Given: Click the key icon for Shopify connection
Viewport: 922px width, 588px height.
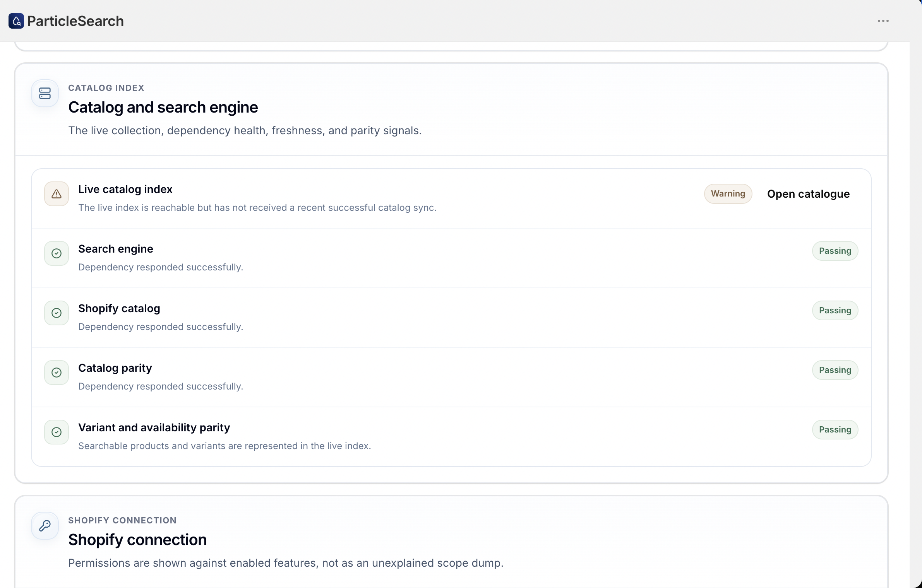Looking at the screenshot, I should (45, 526).
